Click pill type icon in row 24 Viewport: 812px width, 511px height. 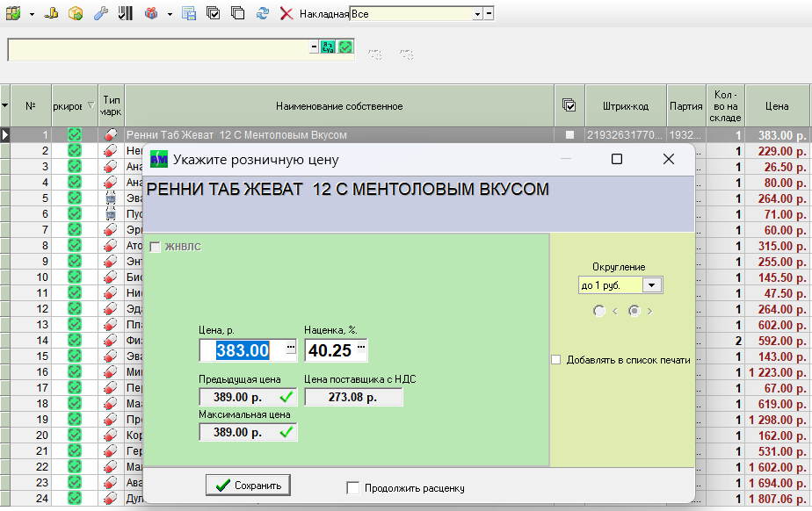tap(111, 499)
